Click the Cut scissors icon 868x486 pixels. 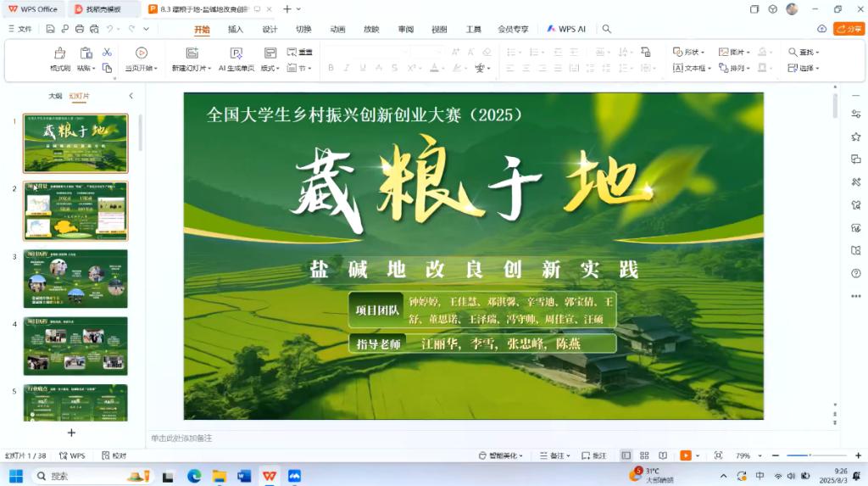click(107, 53)
